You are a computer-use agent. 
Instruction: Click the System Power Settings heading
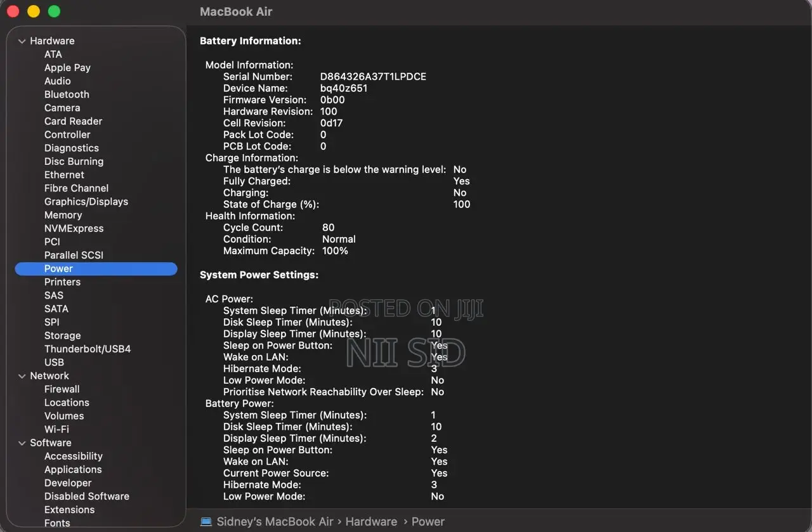(x=259, y=275)
